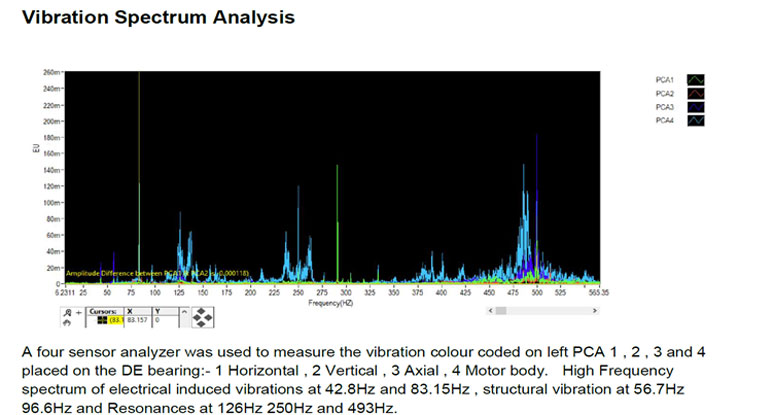This screenshot has width=774, height=415.
Task: Click PCA2 red plot swatch in legend
Action: [x=696, y=93]
